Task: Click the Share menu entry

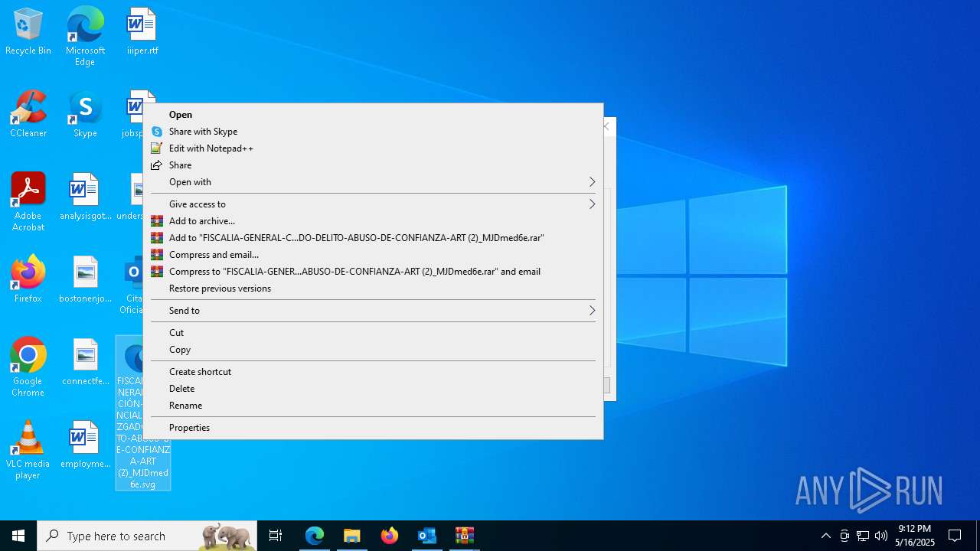Action: pyautogui.click(x=373, y=165)
